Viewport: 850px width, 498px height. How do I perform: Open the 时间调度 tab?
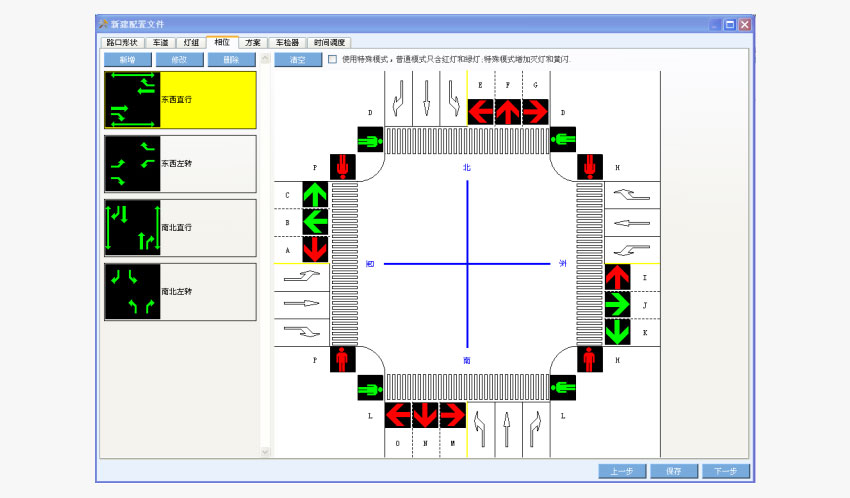pyautogui.click(x=329, y=43)
